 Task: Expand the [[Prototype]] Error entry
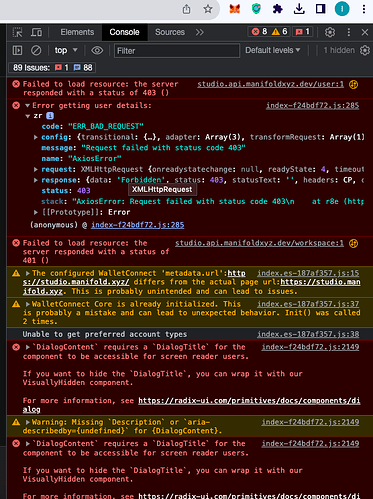(x=36, y=212)
